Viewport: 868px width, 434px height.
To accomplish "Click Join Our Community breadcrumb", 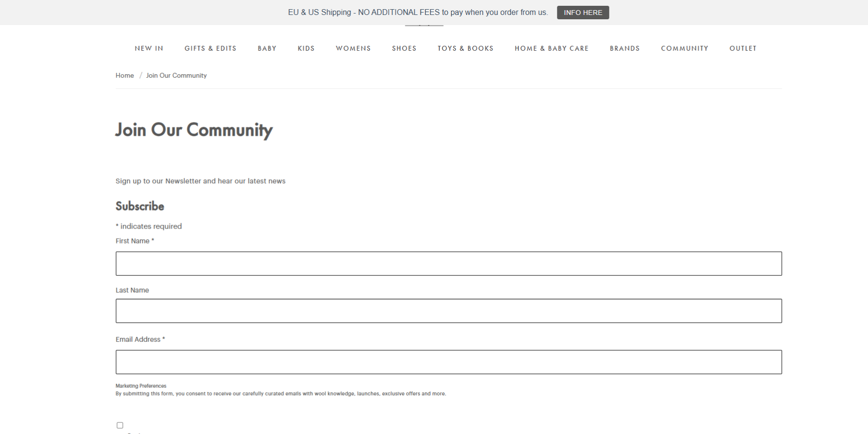I will pyautogui.click(x=176, y=75).
